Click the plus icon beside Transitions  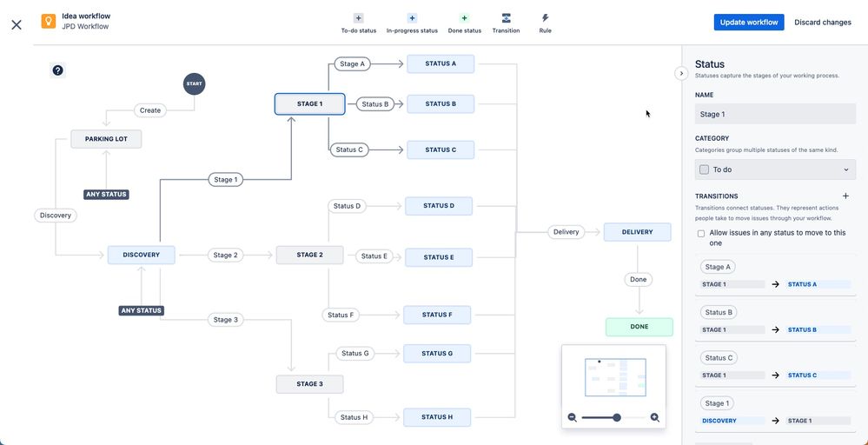click(845, 196)
